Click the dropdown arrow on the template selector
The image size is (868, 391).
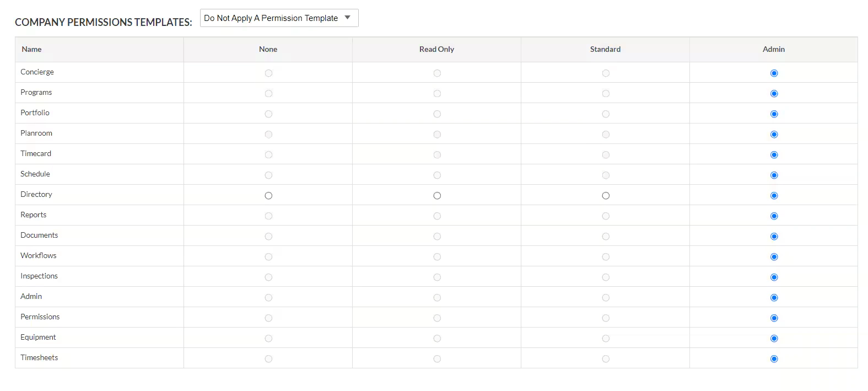tap(348, 18)
